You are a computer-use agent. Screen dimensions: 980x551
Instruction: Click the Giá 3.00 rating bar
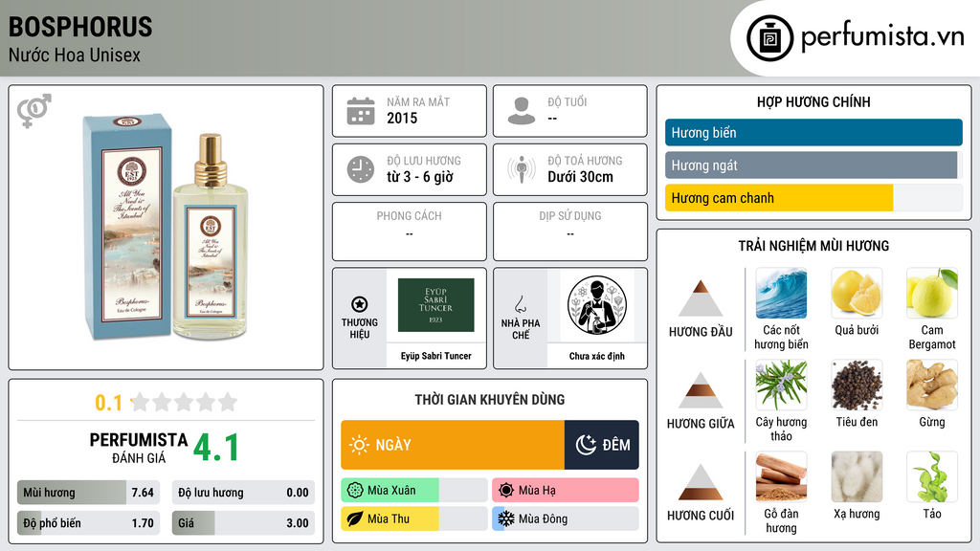(x=243, y=523)
